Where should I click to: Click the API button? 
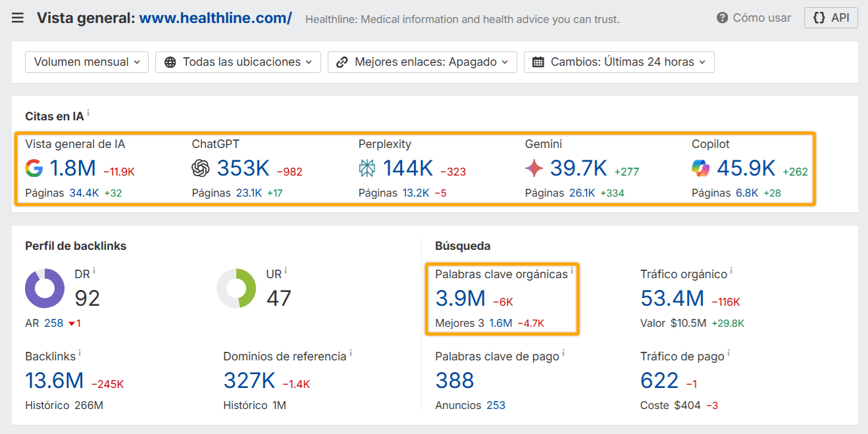tap(830, 18)
